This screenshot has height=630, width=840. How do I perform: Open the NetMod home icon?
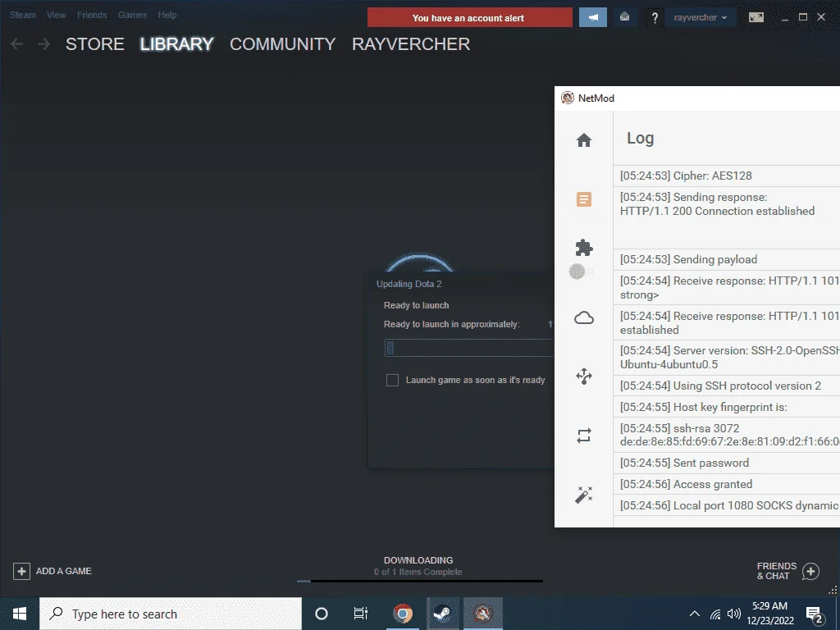point(584,139)
